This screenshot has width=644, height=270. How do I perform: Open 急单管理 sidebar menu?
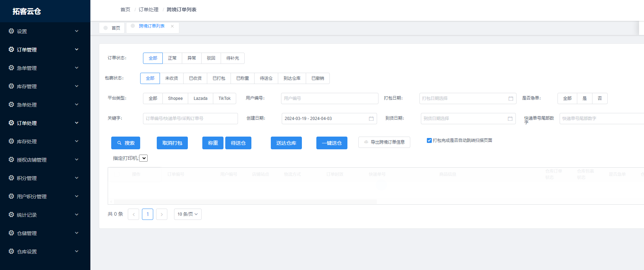[x=45, y=68]
